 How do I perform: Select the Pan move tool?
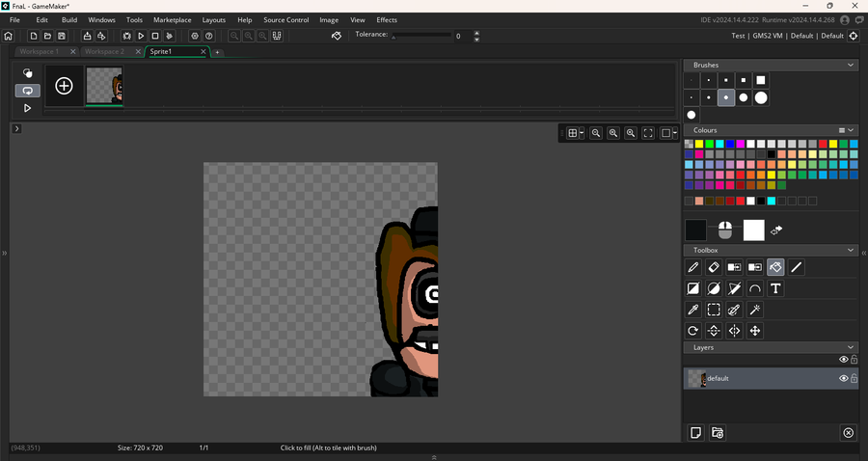pos(755,331)
